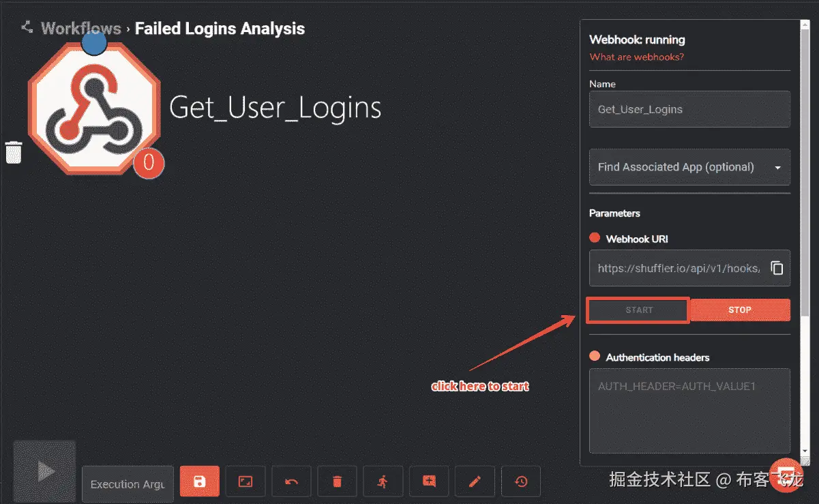Viewport: 819px width, 504px height.
Task: Open the 'What are webhooks?' link
Action: pyautogui.click(x=637, y=57)
